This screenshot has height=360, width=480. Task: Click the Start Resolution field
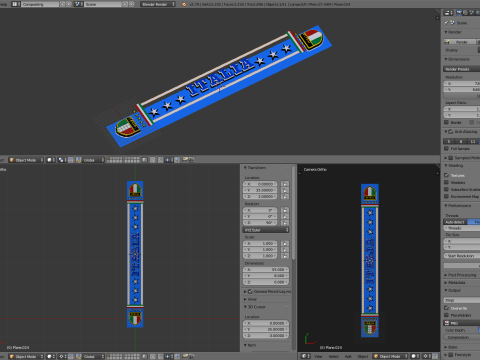coord(462,256)
